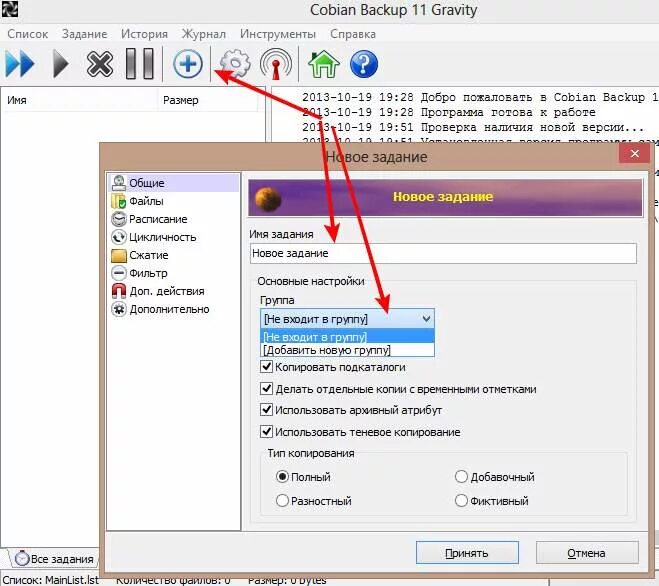Create new task with plus icon
The height and width of the screenshot is (586, 659).
(187, 64)
